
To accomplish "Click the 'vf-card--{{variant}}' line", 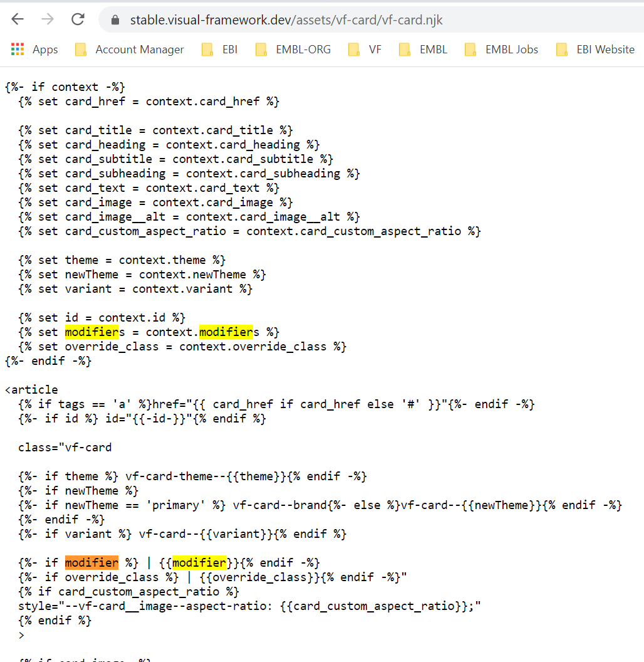I will point(183,534).
